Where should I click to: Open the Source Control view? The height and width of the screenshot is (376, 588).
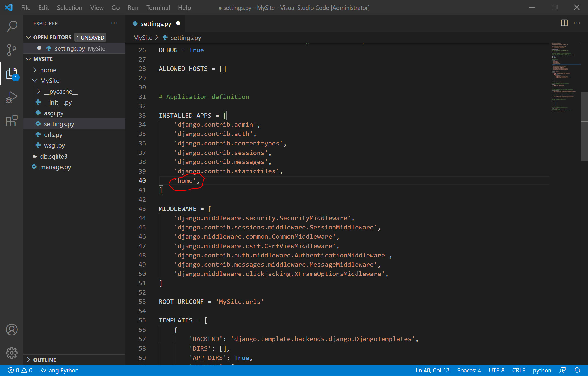12,50
